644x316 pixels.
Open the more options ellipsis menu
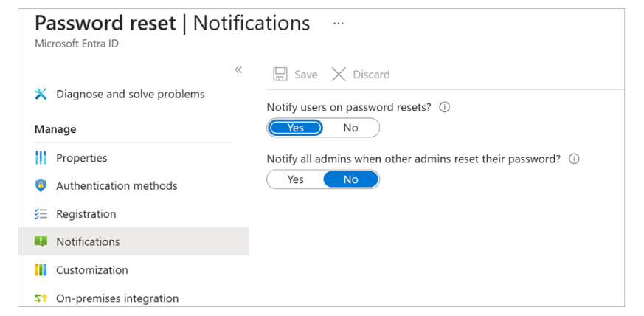pyautogui.click(x=339, y=23)
